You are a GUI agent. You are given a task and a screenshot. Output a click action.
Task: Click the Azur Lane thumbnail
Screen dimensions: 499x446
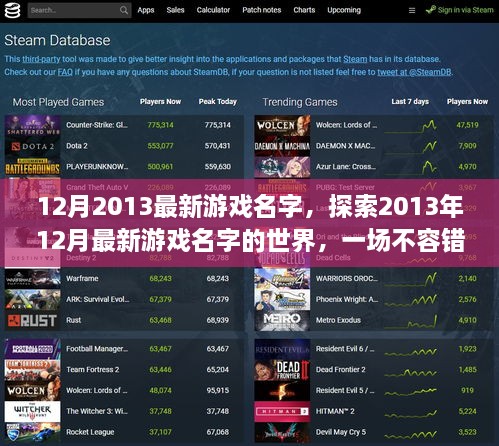[x=282, y=167]
